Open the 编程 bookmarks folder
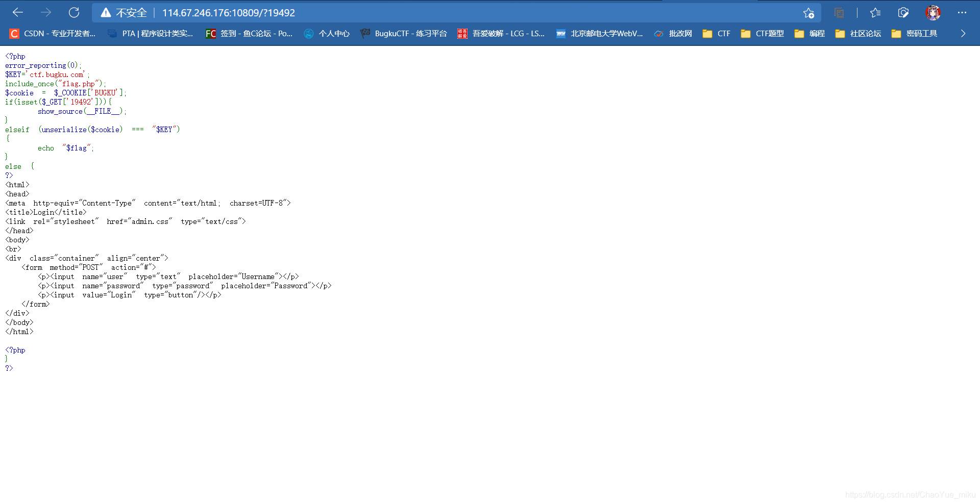Image resolution: width=980 pixels, height=504 pixels. (x=810, y=34)
